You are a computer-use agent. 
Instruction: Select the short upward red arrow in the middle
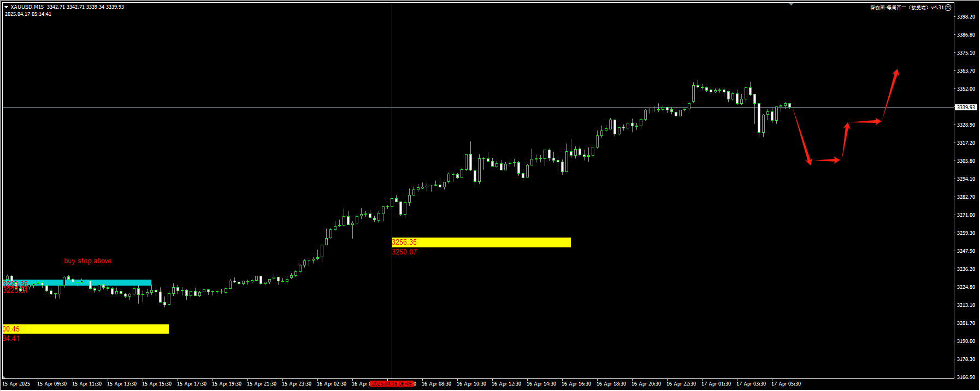click(845, 141)
